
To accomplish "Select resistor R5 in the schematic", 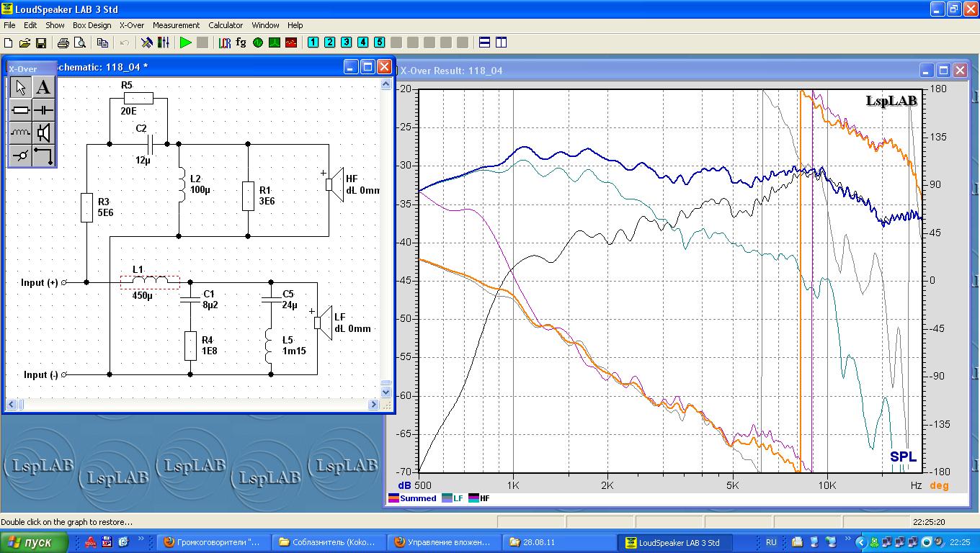I will (138, 99).
